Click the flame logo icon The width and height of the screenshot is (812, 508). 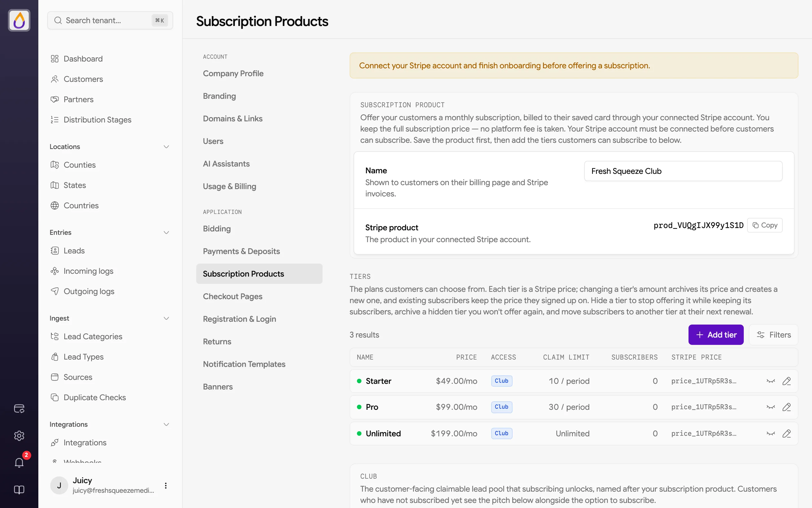click(x=19, y=20)
